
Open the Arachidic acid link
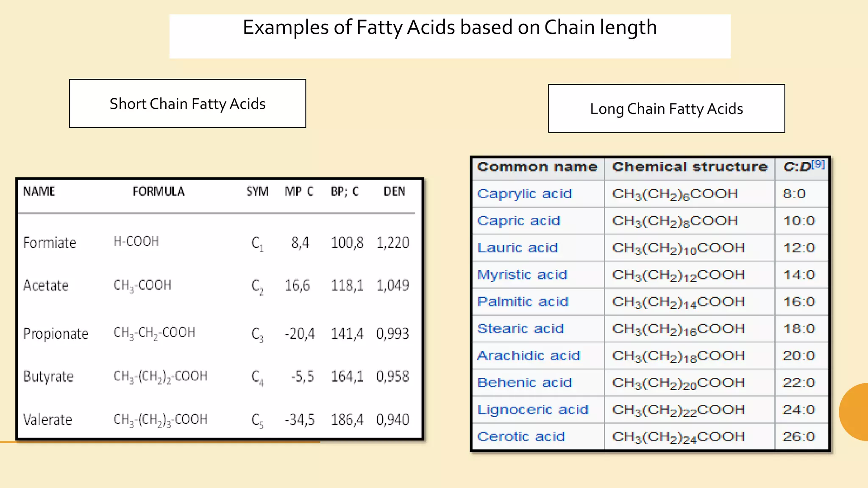click(529, 355)
